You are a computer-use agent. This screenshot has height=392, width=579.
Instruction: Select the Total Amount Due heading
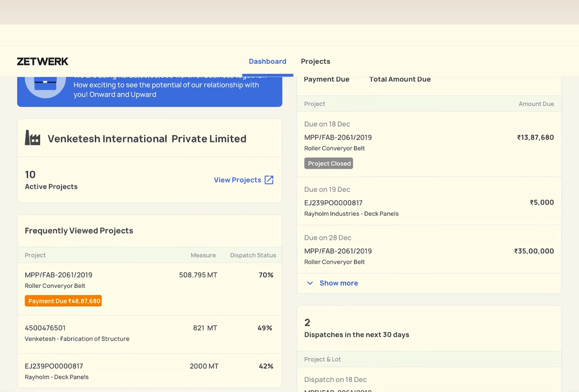(400, 79)
